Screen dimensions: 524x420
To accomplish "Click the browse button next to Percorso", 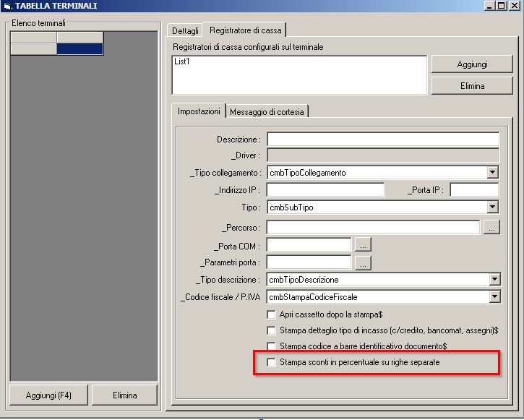I will click(x=491, y=228).
